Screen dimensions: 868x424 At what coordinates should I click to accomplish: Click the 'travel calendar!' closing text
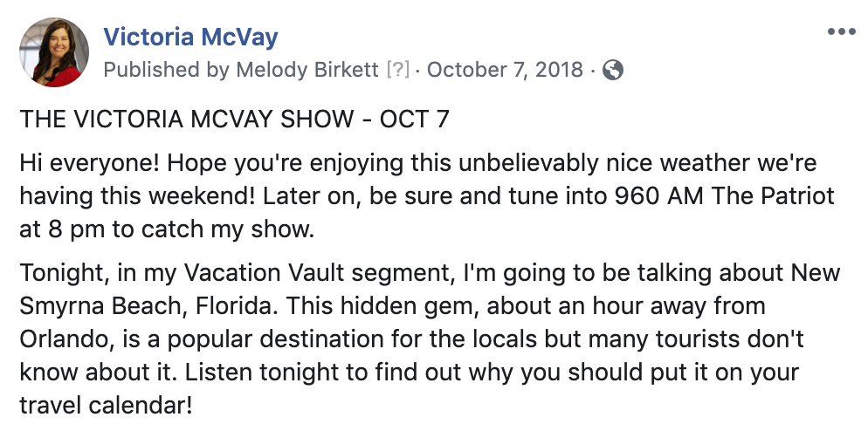[106, 405]
